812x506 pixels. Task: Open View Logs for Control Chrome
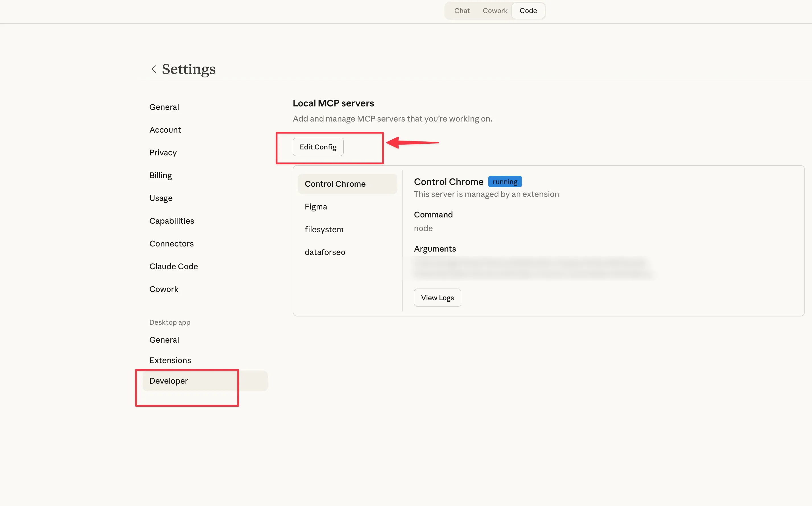click(x=437, y=297)
